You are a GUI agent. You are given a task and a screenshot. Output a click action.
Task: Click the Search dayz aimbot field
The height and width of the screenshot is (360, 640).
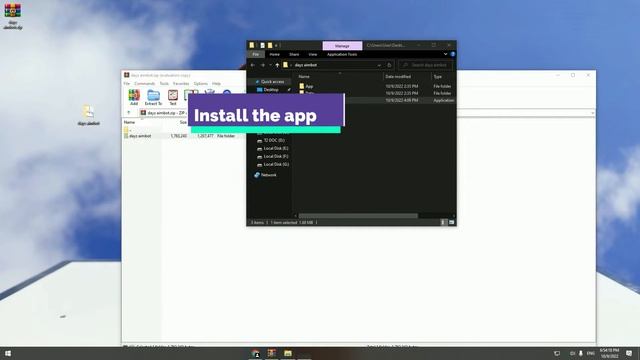pyautogui.click(x=425, y=65)
